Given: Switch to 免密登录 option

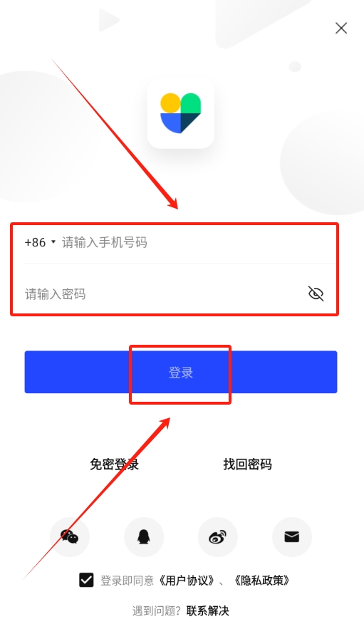Looking at the screenshot, I should click(114, 464).
